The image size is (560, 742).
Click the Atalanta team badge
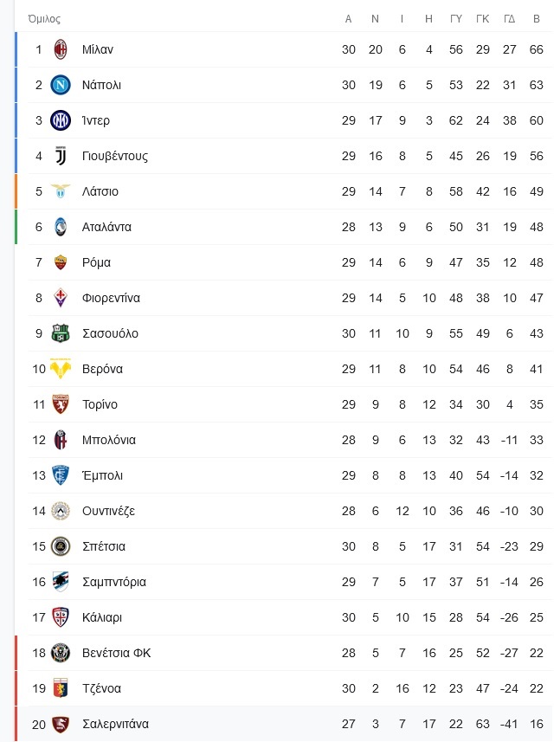point(61,227)
